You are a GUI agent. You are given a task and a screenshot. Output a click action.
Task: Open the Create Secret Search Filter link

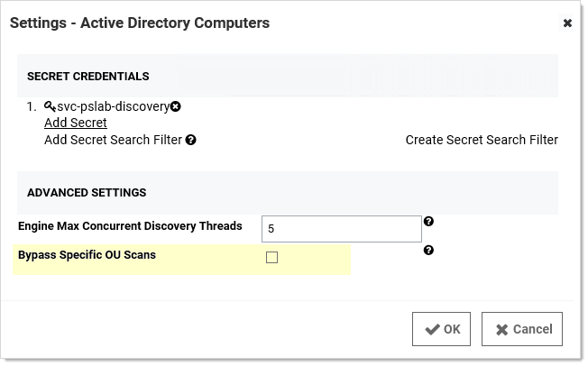(481, 140)
